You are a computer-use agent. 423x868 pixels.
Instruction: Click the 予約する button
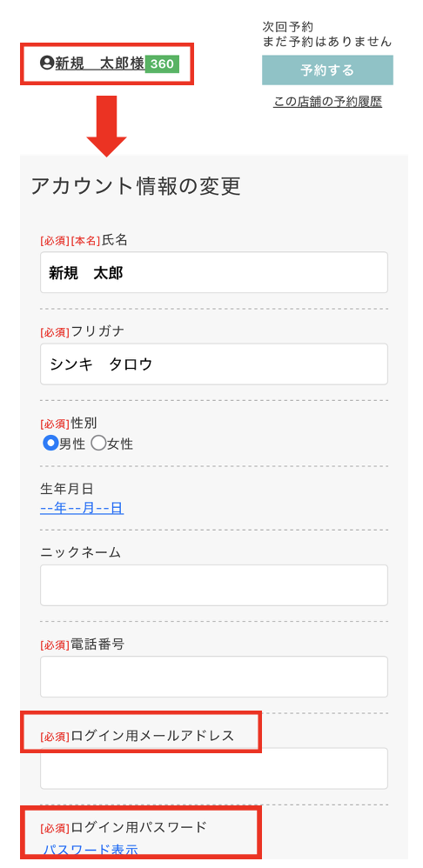coord(327,70)
